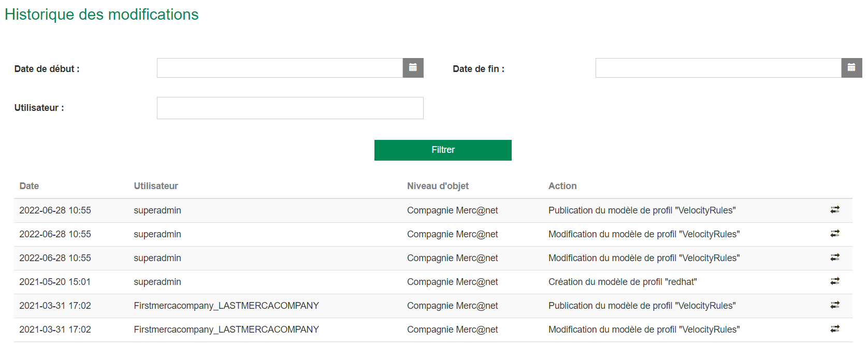Sort by the Date column header
This screenshot has height=343, width=868.
29,186
